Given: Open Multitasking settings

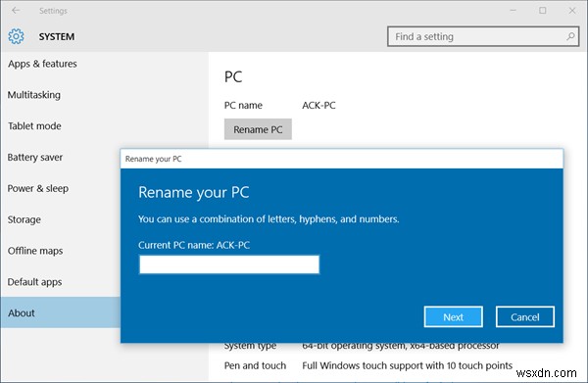Looking at the screenshot, I should [33, 95].
